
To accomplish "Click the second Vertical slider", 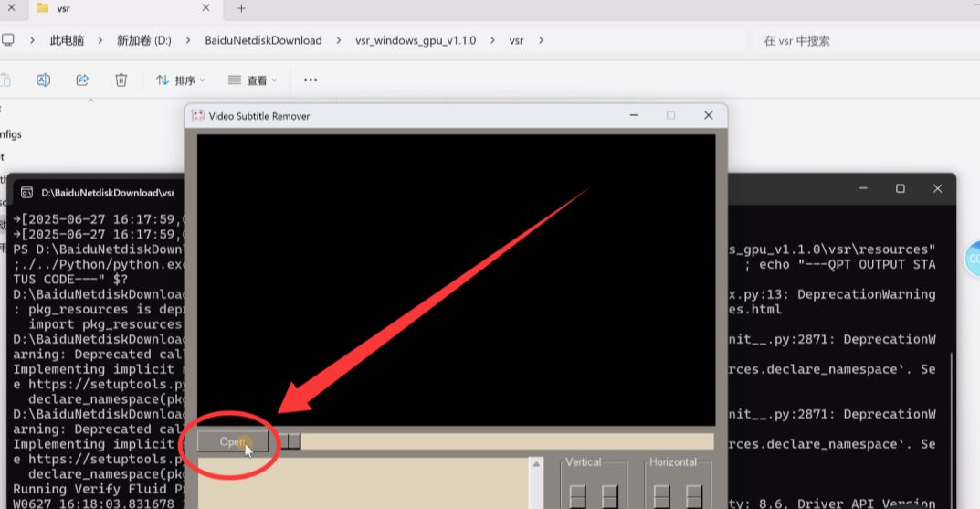I will 609,496.
